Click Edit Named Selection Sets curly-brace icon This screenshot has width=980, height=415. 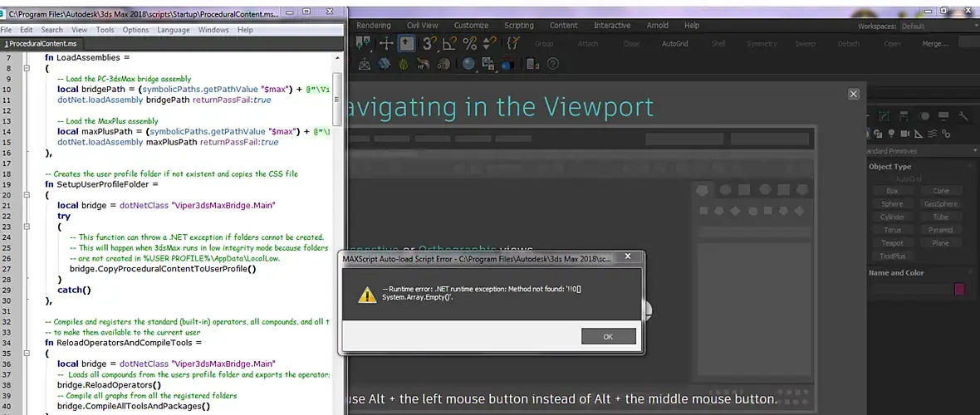[x=513, y=43]
